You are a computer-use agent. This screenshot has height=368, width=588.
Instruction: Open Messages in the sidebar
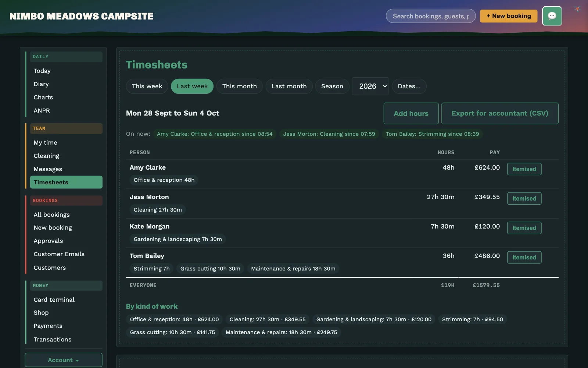(x=66, y=169)
